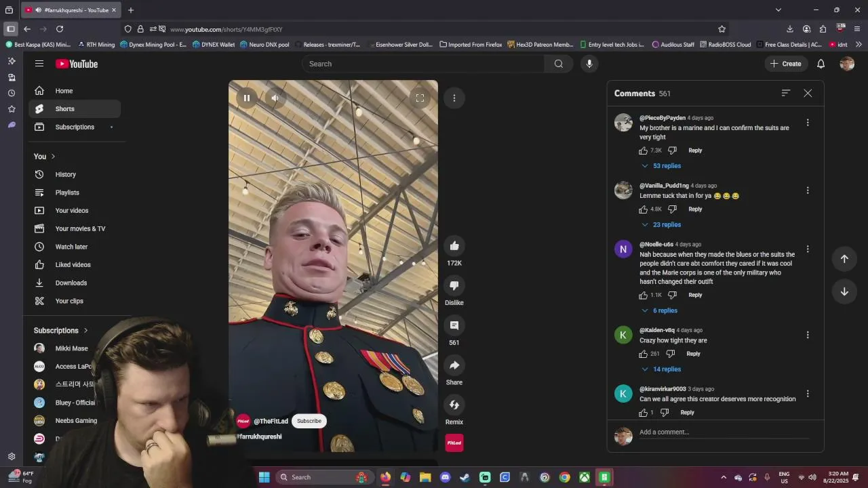
Task: Reply to Kaiden-v8q's comment
Action: pos(693,354)
